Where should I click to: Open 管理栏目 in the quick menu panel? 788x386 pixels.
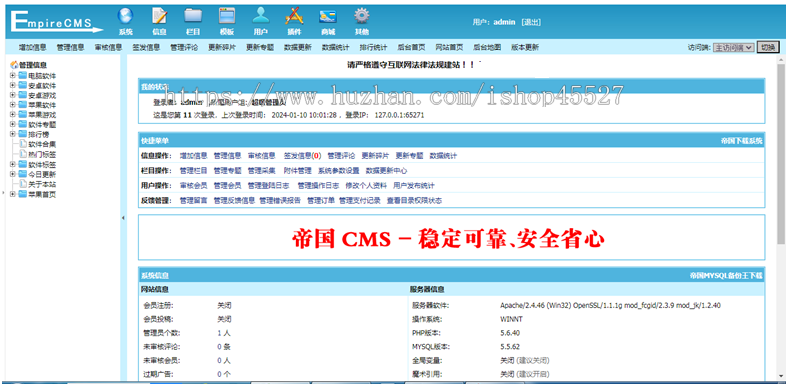tap(193, 171)
